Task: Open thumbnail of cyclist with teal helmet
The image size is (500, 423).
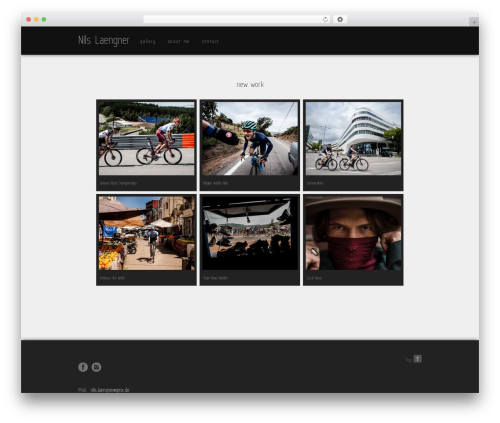Action: coord(250,138)
